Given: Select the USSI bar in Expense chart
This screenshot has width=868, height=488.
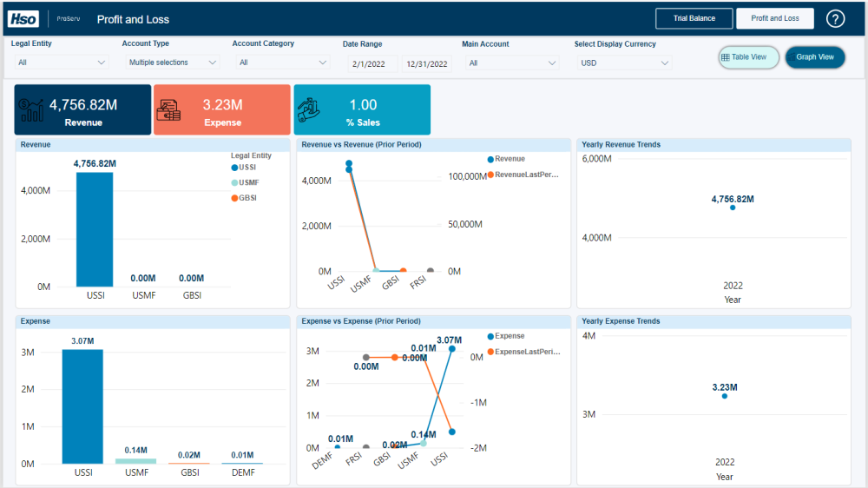Looking at the screenshot, I should [x=82, y=406].
